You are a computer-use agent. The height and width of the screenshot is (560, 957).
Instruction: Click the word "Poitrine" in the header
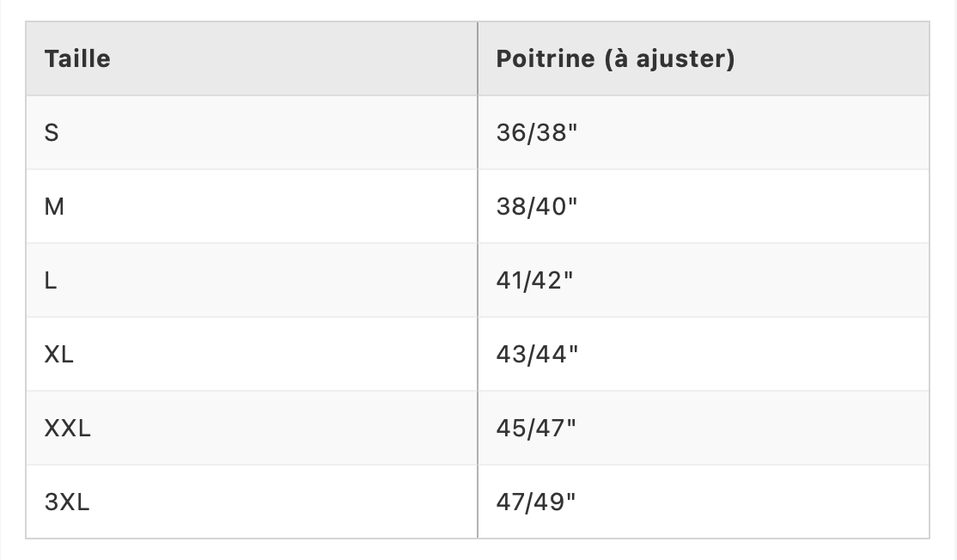point(545,59)
